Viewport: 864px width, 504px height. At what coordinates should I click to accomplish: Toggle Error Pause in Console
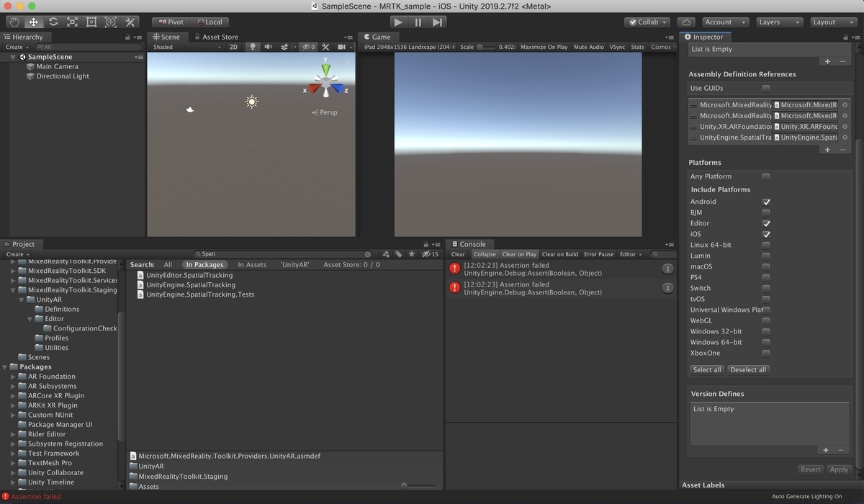(x=598, y=254)
